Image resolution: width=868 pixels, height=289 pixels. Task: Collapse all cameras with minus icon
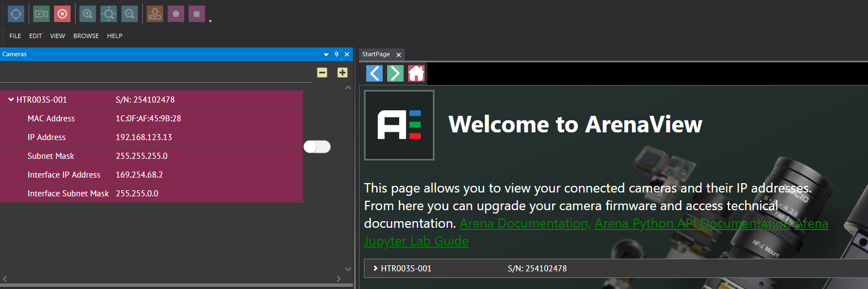click(x=322, y=72)
